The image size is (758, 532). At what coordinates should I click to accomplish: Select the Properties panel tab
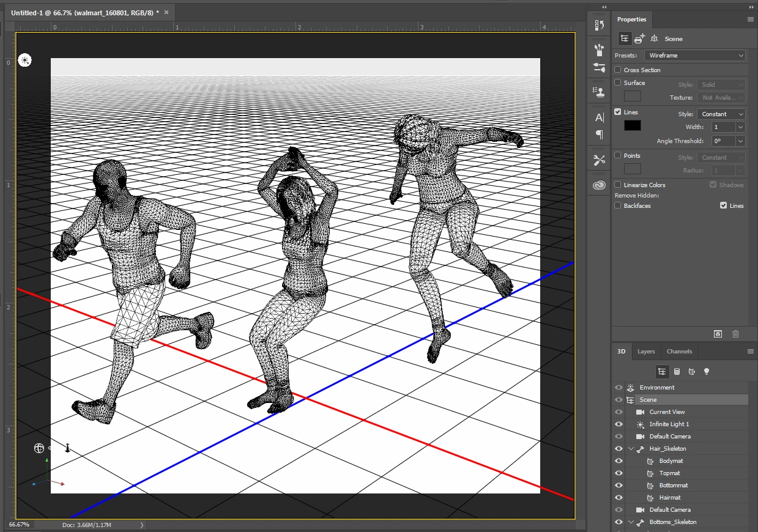coord(631,19)
